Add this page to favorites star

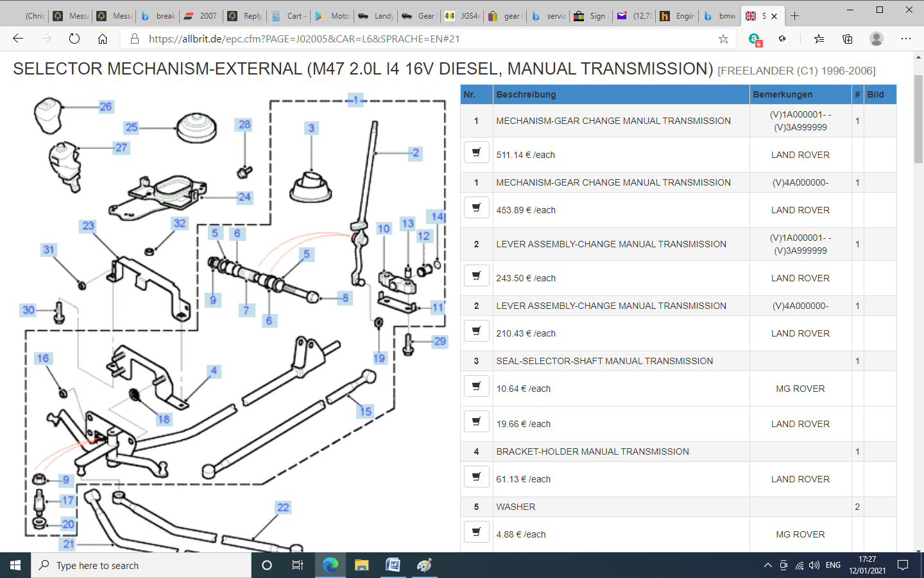723,39
